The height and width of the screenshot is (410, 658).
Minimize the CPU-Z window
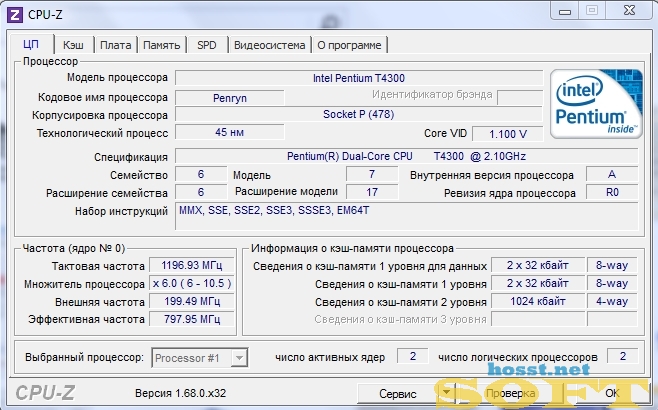(x=565, y=11)
